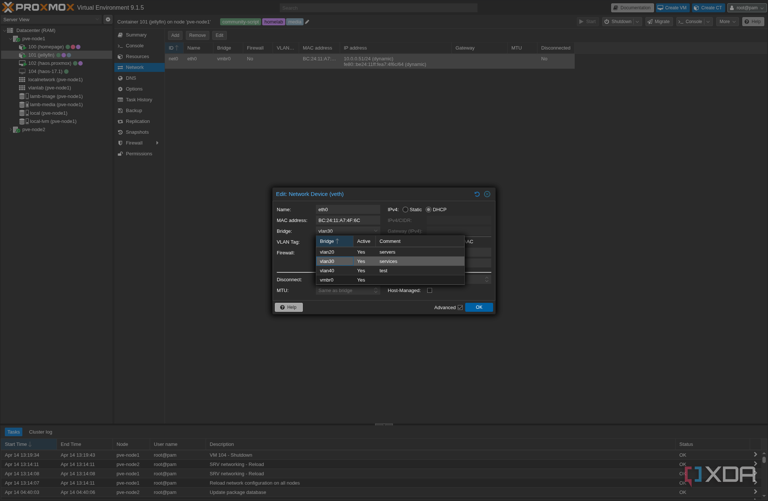The width and height of the screenshot is (768, 501).
Task: Open the tree settings gear icon
Action: [108, 20]
